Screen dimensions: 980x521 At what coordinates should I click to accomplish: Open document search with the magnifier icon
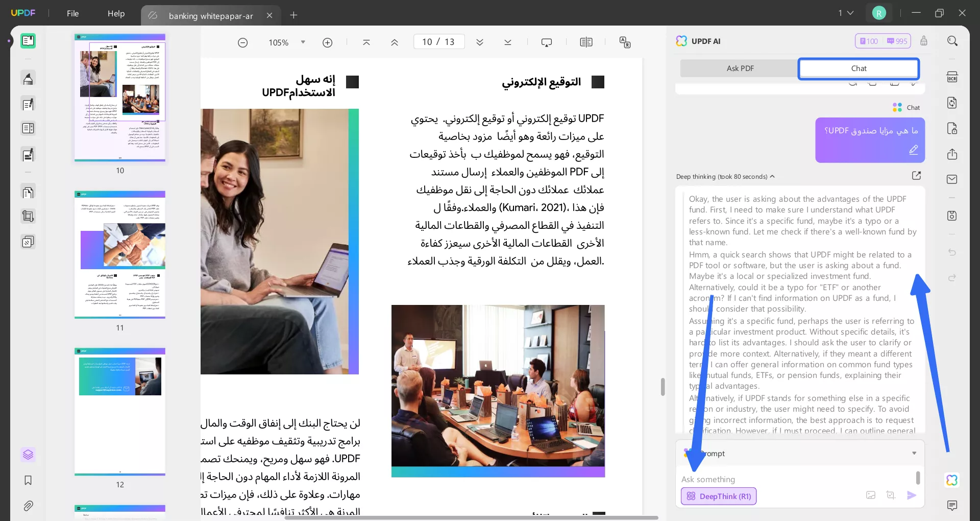pyautogui.click(x=952, y=40)
